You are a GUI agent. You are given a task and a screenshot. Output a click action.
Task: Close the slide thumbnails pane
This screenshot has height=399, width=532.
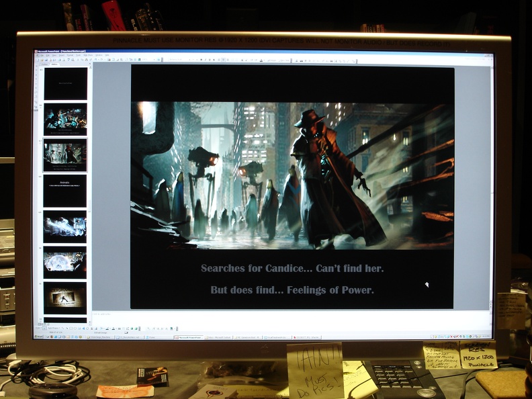[90, 63]
